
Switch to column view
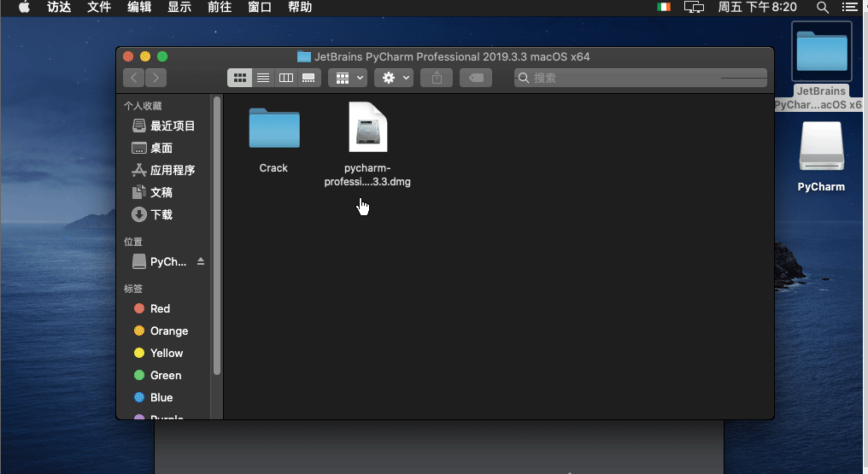point(285,78)
